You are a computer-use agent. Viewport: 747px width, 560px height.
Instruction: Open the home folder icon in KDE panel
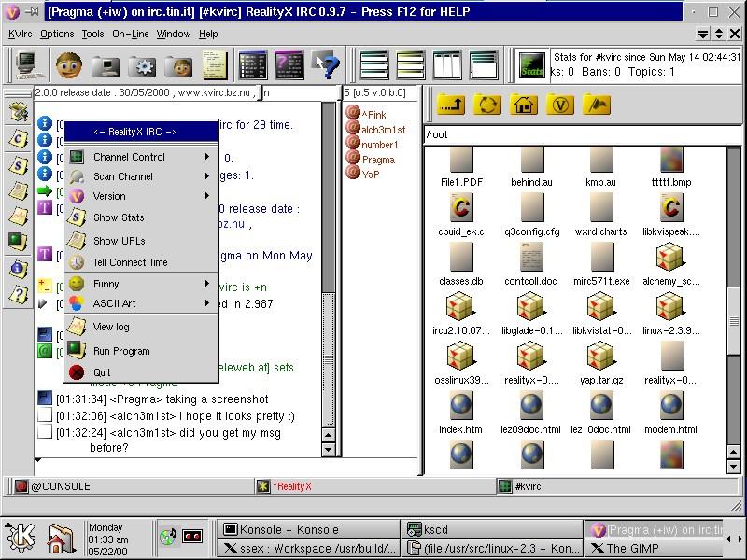tap(61, 539)
